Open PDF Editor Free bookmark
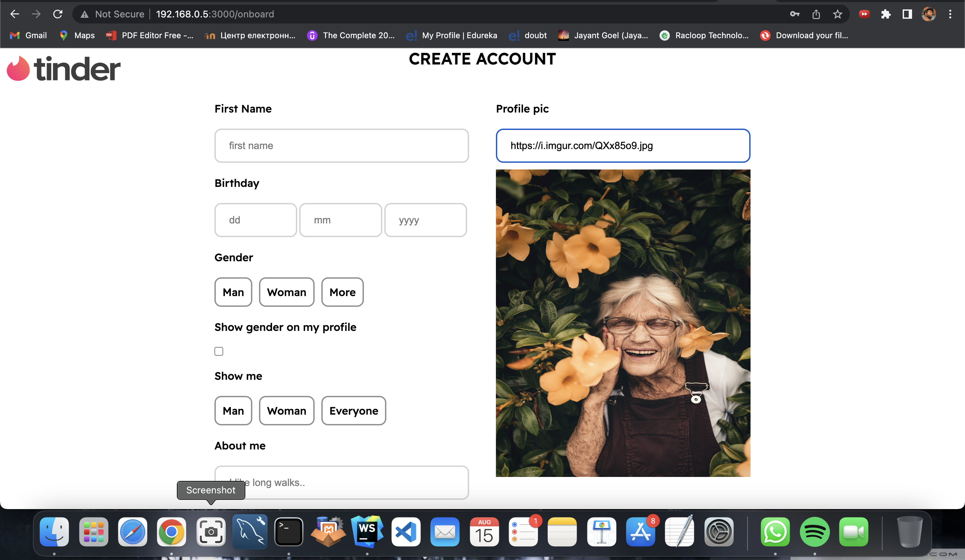This screenshot has height=560, width=965. (150, 35)
